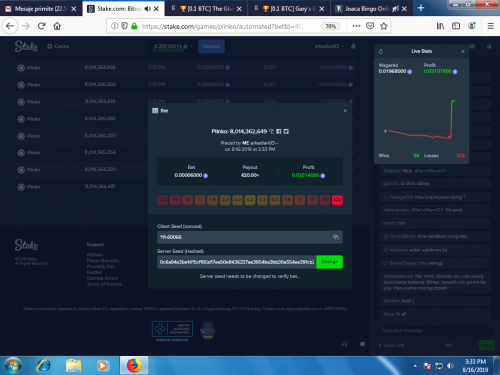Open Plinko bet 8,014,364,656 row
The width and height of the screenshot is (500, 375).
[x=184, y=68]
